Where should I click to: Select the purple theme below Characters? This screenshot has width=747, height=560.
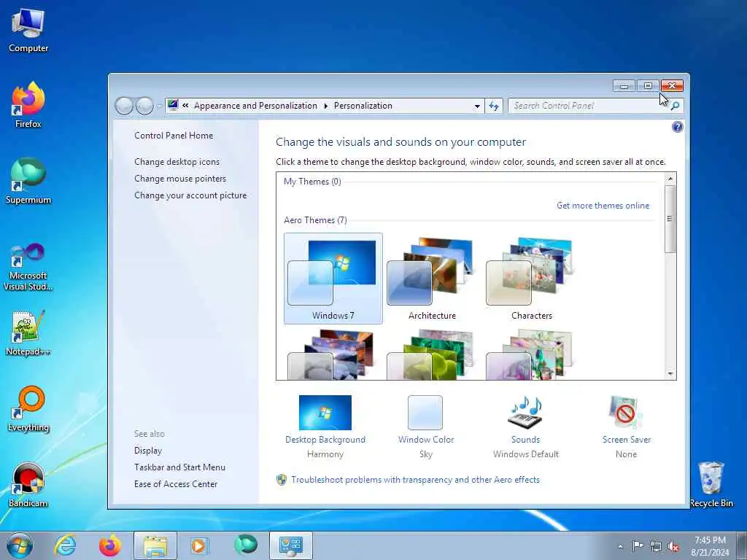point(531,354)
